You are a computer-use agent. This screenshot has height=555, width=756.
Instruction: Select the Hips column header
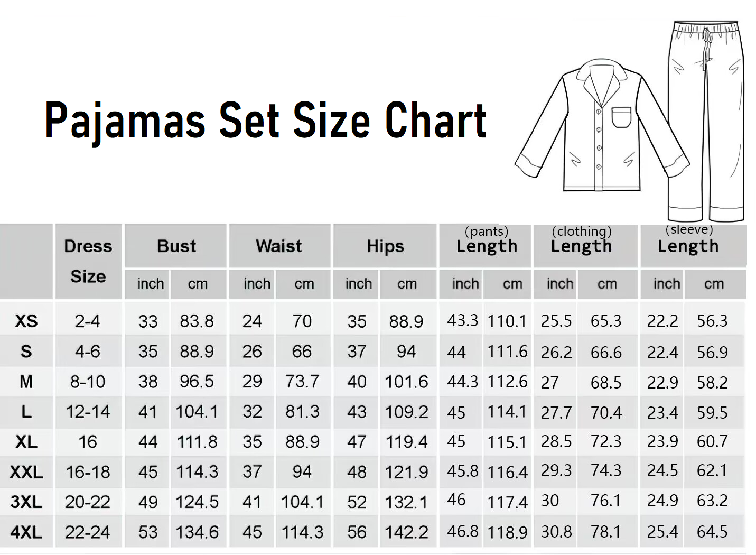[x=385, y=246]
